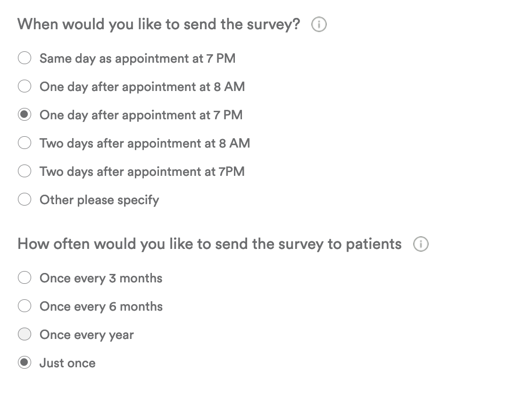Click the 'Same day as appointment at 7 PM' label
The height and width of the screenshot is (396, 532).
(x=137, y=58)
